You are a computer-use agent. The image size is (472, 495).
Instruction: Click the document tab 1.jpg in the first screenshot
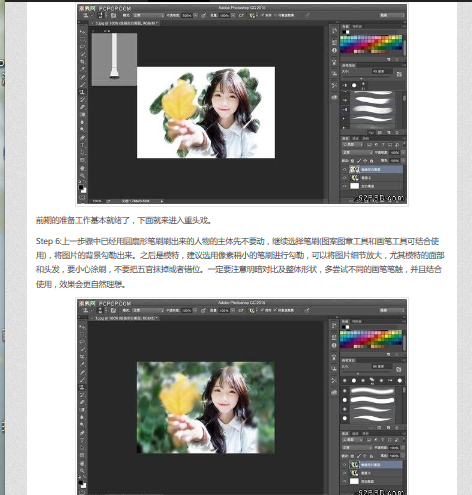[x=126, y=23]
